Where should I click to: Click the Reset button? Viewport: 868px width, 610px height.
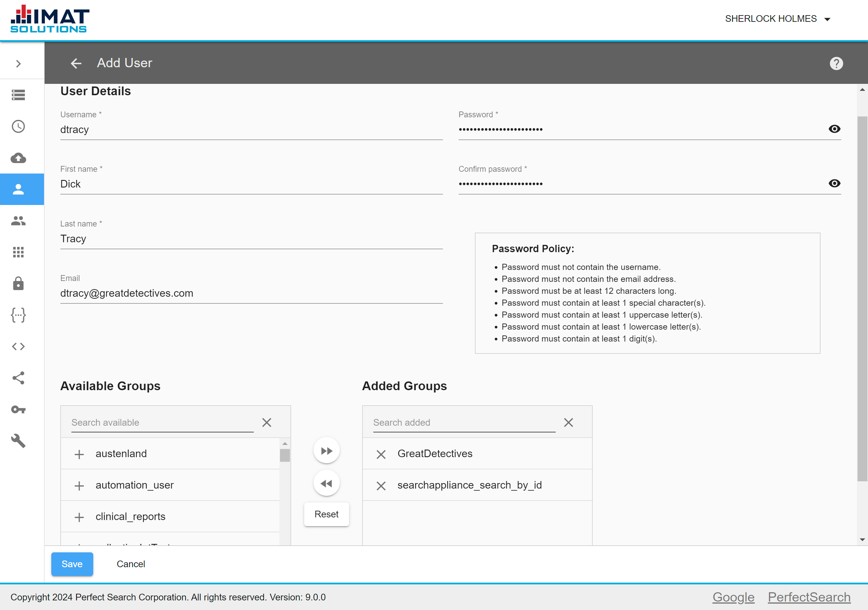coord(327,514)
